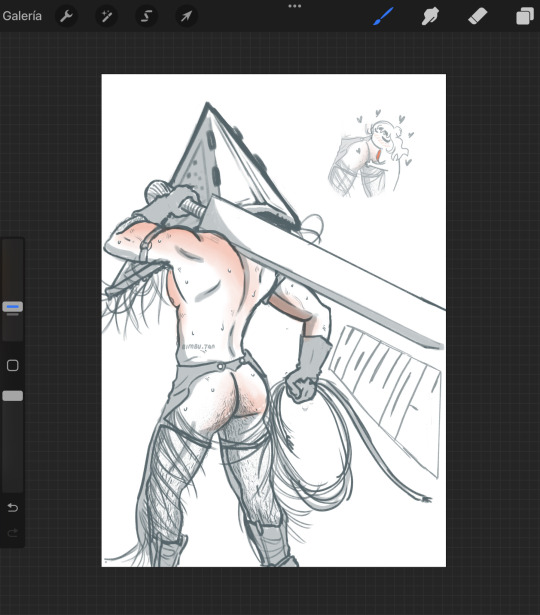This screenshot has height=615, width=540.
Task: Click the drawing canvas artwork
Action: 274,320
